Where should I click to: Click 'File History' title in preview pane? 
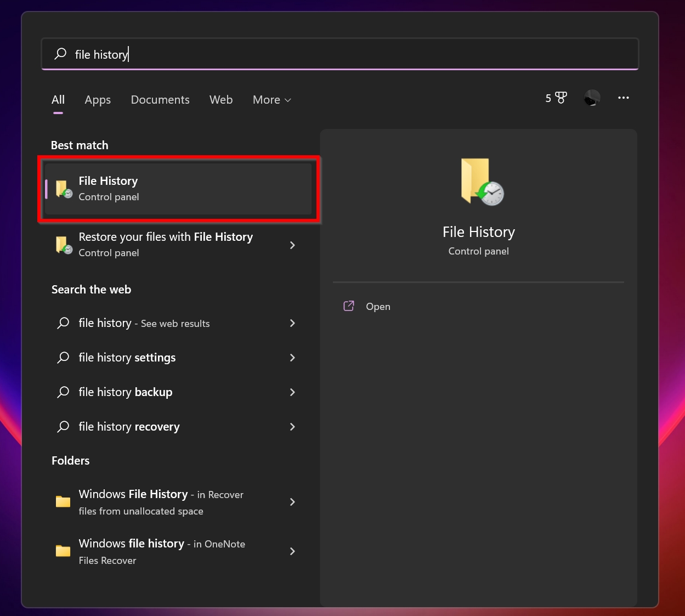(479, 232)
